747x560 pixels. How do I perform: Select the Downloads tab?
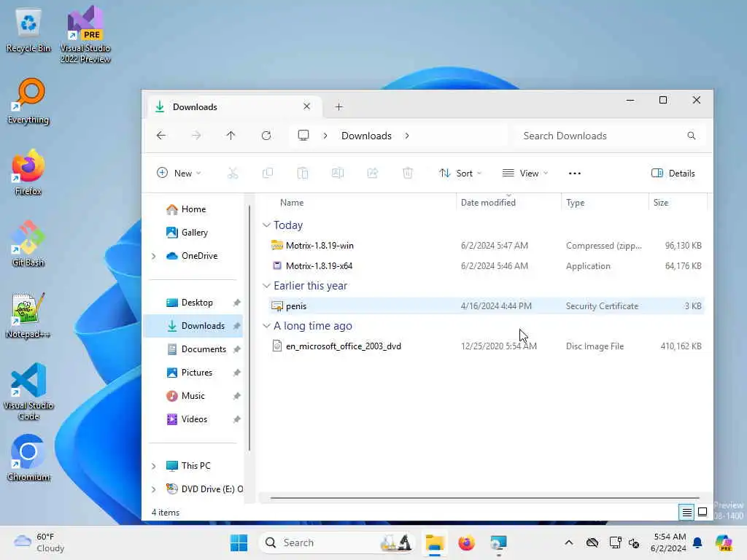point(233,106)
